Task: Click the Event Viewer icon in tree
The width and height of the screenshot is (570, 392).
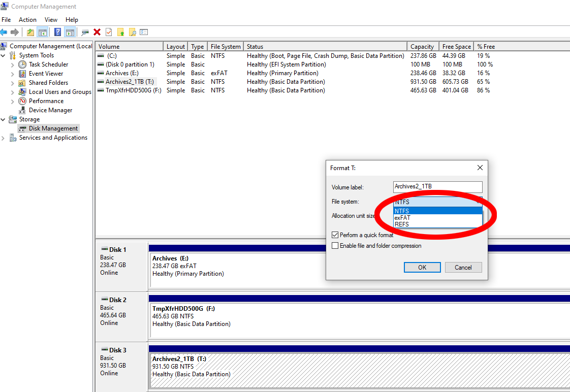Action: click(x=22, y=74)
